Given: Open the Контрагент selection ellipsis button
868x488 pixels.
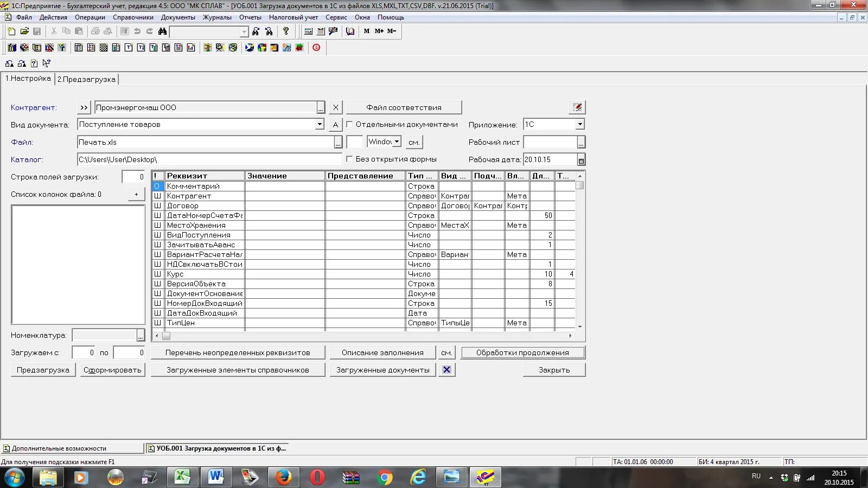Looking at the screenshot, I should [321, 107].
